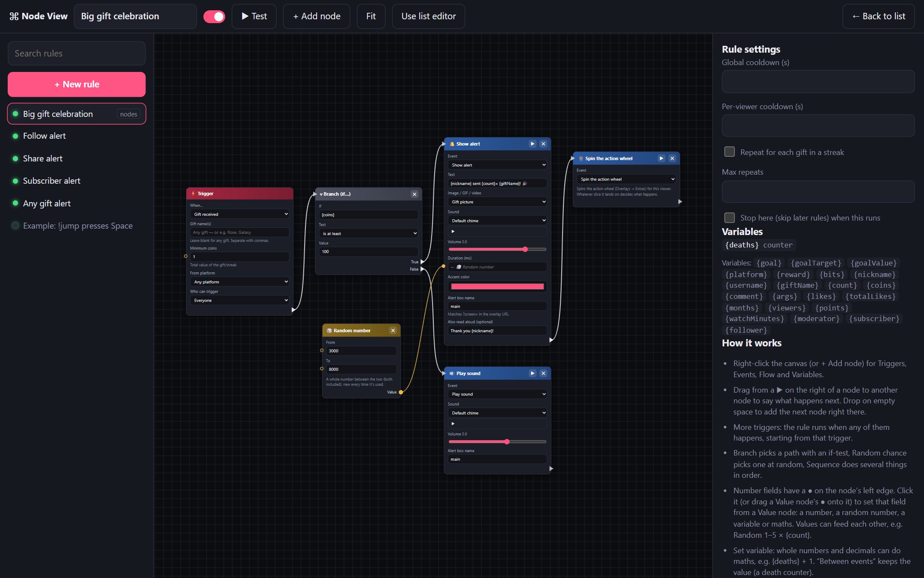This screenshot has height=578, width=924.
Task: Go Back to list
Action: (x=879, y=16)
